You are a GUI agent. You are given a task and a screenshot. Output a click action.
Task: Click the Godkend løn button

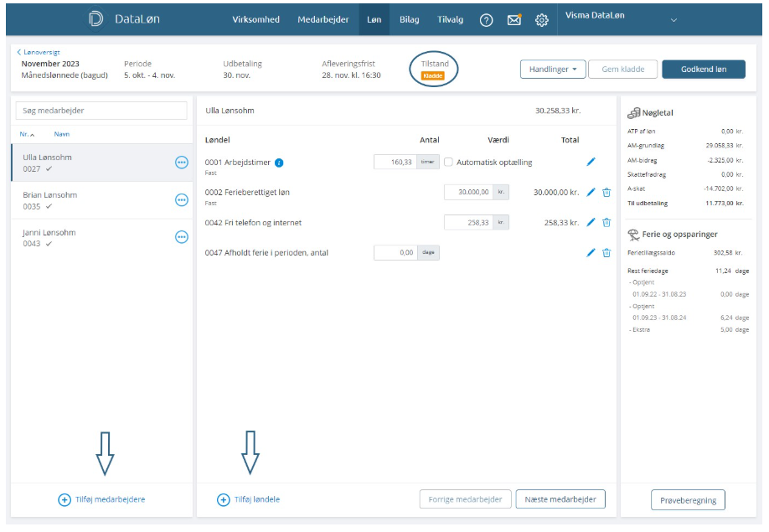tap(703, 70)
